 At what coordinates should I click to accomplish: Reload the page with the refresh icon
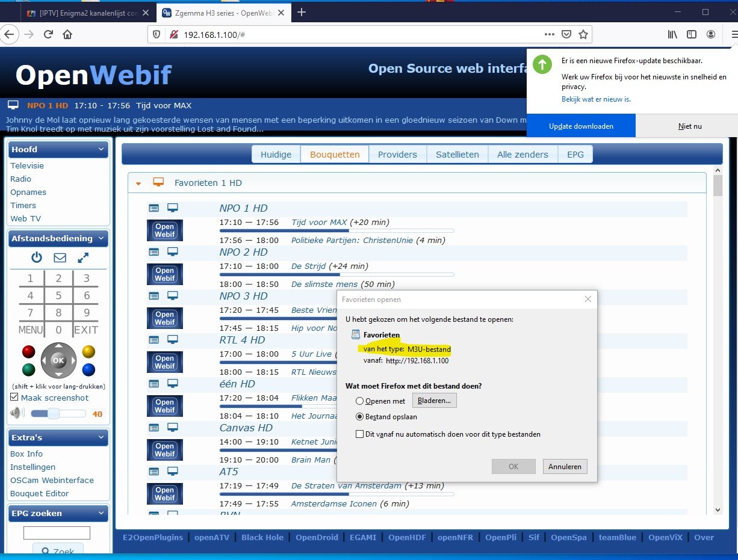tap(48, 35)
